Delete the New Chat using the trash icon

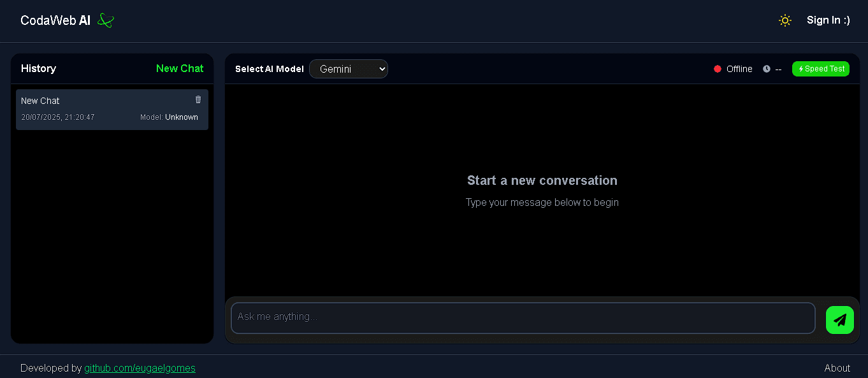(198, 99)
